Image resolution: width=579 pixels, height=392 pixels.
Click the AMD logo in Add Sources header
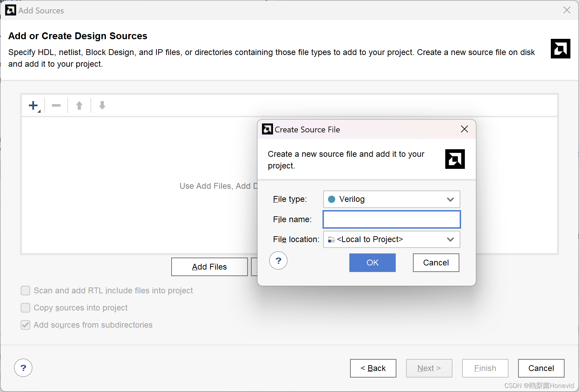click(x=560, y=49)
